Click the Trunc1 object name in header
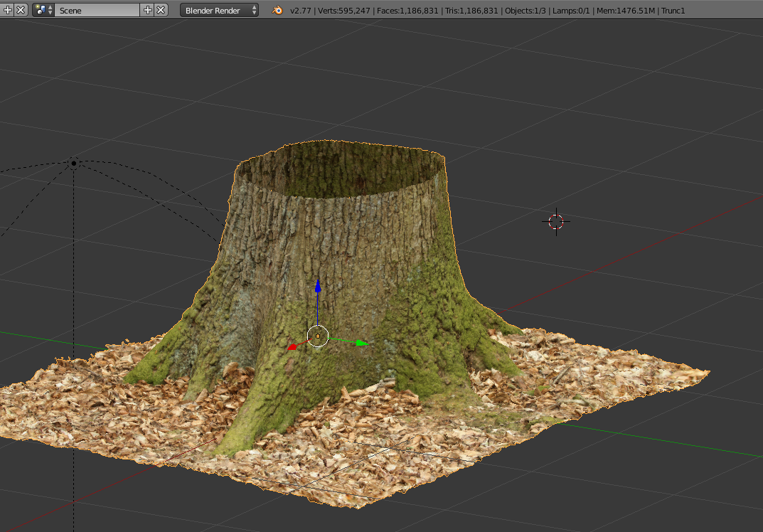This screenshot has height=532, width=763. [x=673, y=11]
